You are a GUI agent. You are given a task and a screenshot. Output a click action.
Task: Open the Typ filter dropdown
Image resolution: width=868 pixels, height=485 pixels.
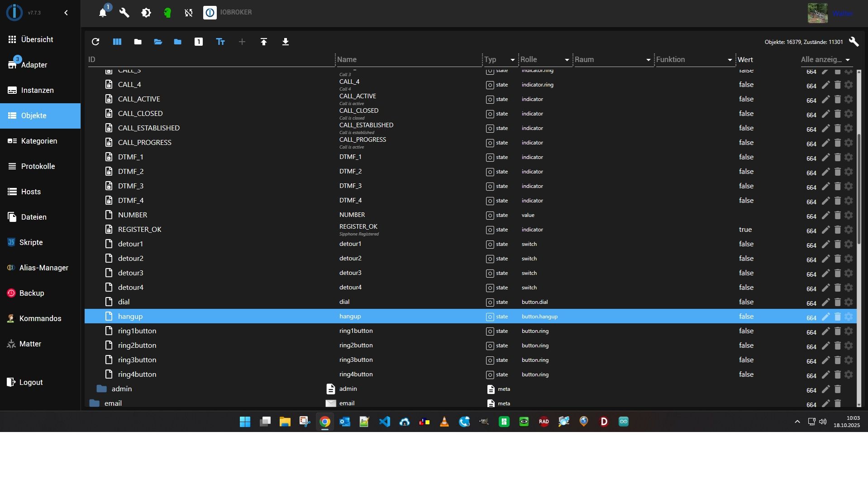pos(512,60)
